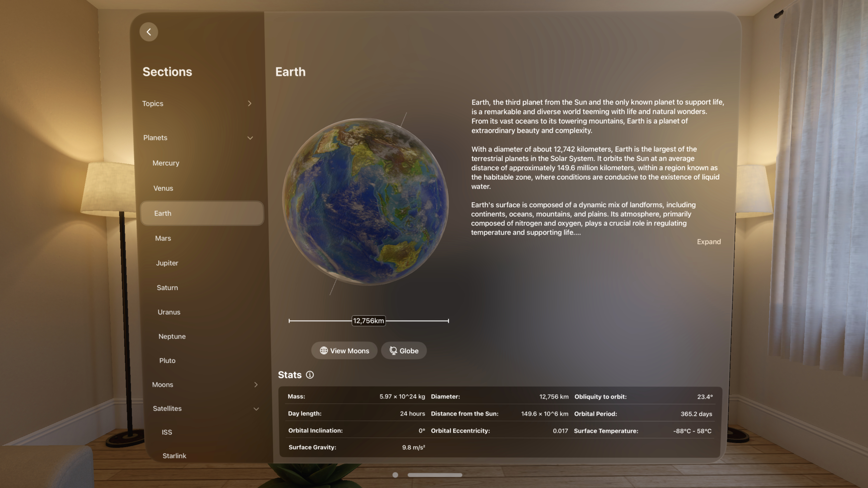
Task: Click the Diameter value 12,756 km
Action: [x=554, y=397]
